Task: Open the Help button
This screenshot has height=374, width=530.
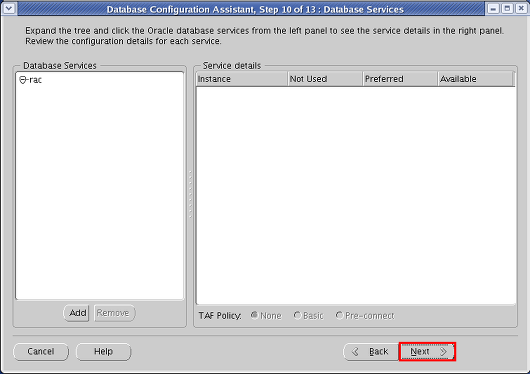Action: tap(103, 352)
